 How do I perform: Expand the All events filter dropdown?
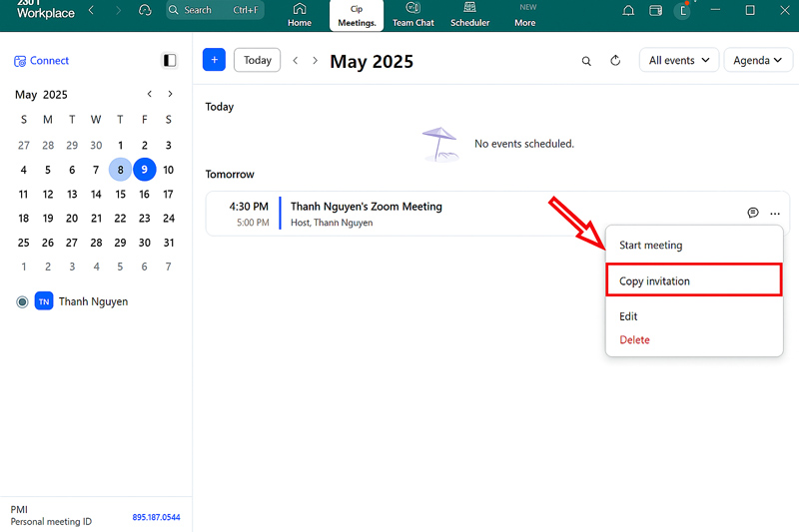(679, 61)
